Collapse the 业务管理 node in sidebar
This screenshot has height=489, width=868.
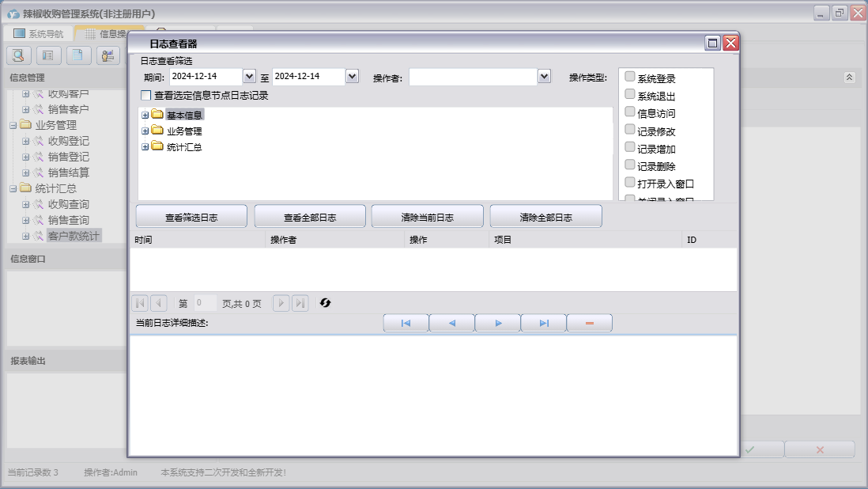[x=13, y=126]
